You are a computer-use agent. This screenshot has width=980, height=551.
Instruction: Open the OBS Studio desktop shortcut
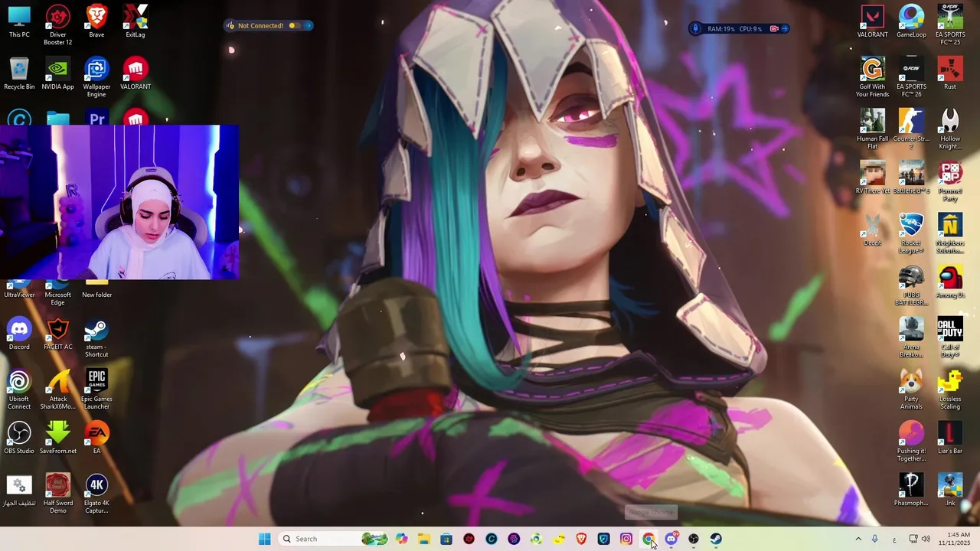[x=19, y=438]
